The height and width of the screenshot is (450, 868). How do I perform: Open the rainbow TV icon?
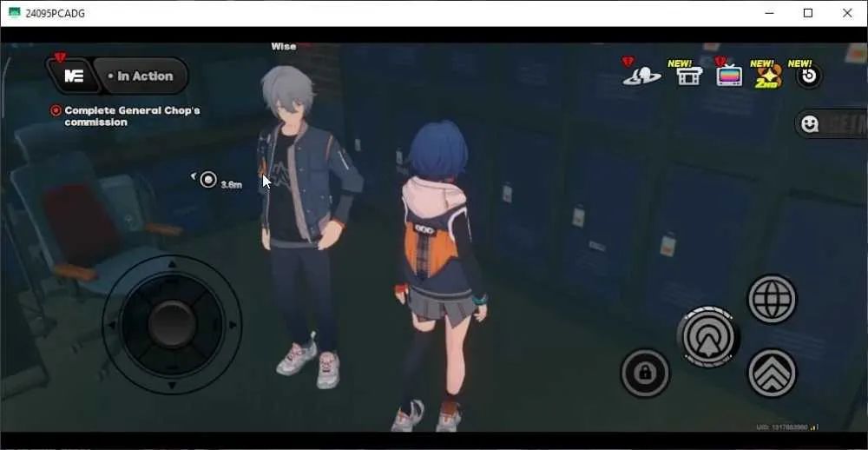click(x=729, y=76)
